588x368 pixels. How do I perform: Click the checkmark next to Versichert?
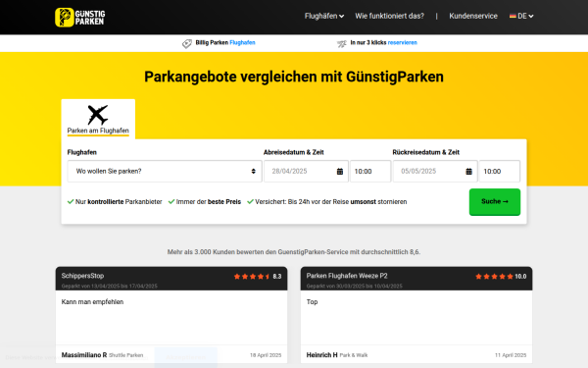[250, 201]
